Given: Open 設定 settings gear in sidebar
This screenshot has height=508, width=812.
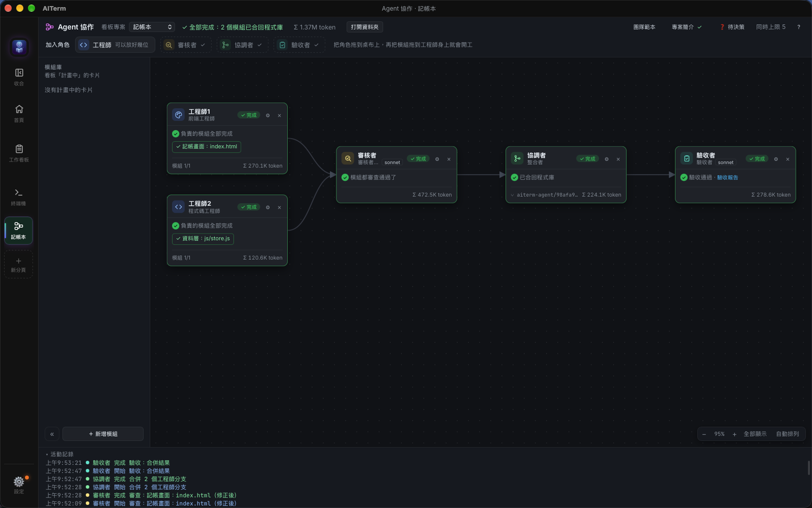Looking at the screenshot, I should 19,484.
